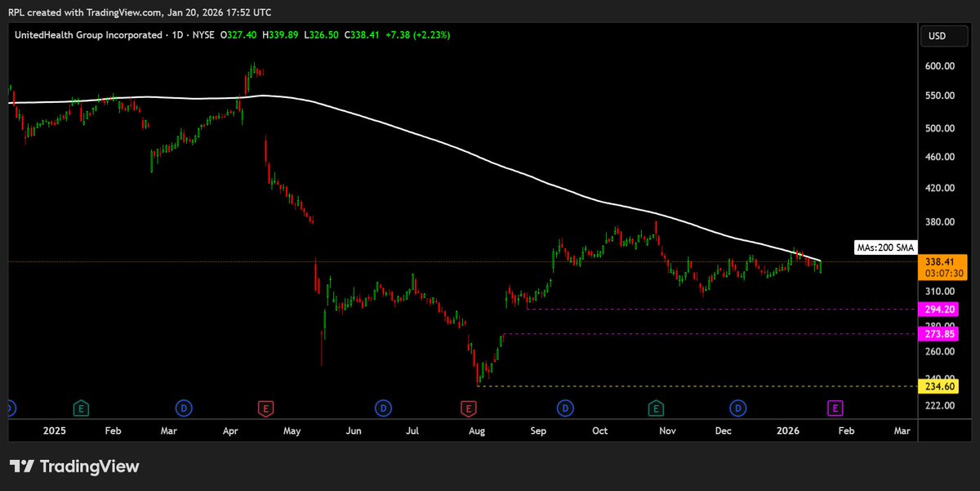
Task: Select the red April earnings E marker
Action: click(x=265, y=408)
